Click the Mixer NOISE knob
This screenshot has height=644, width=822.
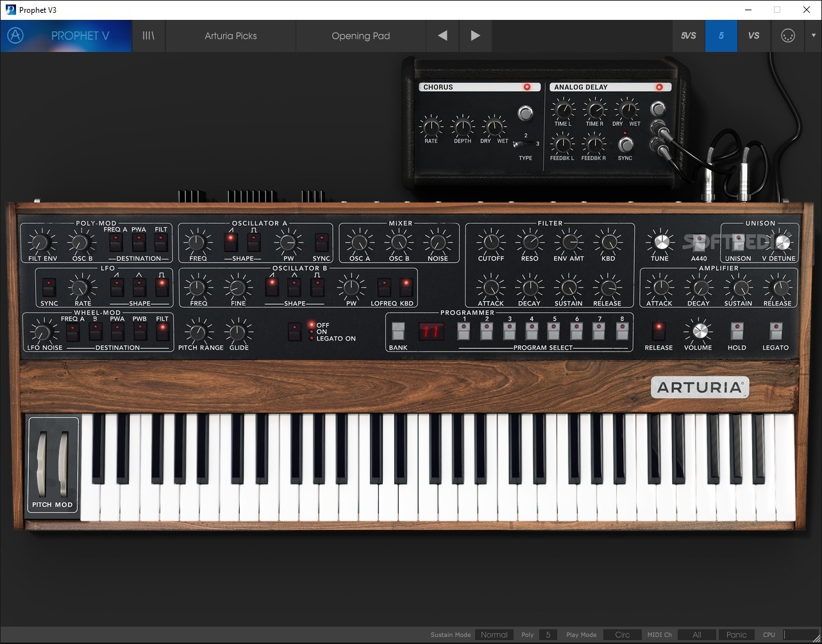tap(438, 242)
